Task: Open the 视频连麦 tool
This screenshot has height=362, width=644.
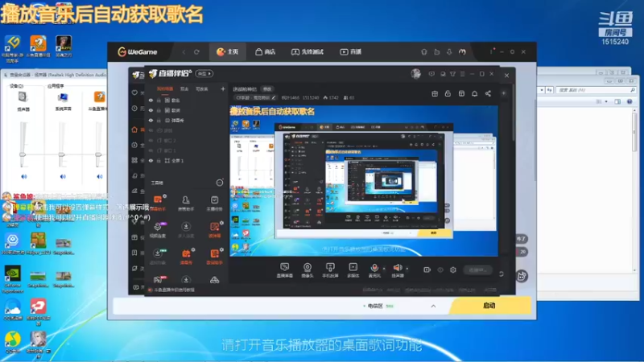Action: coord(158,230)
